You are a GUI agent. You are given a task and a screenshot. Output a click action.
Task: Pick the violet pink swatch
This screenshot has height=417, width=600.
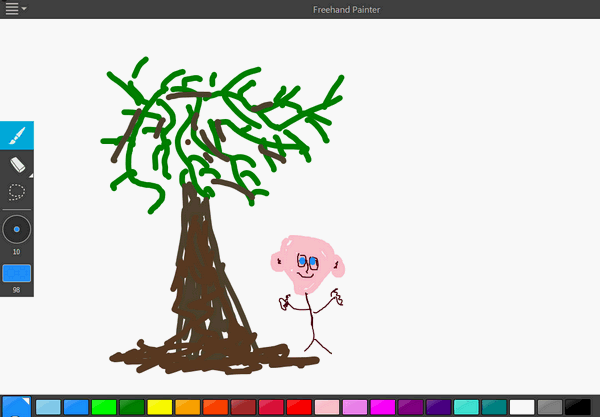coord(355,407)
